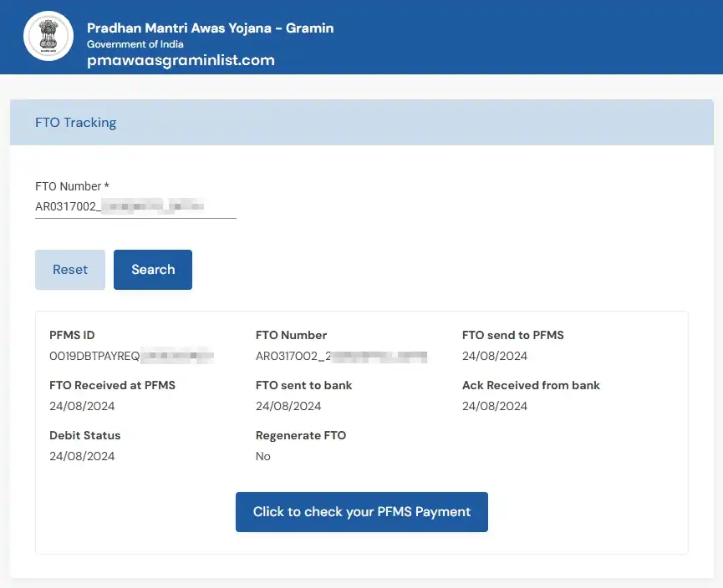Click the Ack Received from bank label
The image size is (723, 588).
click(x=531, y=385)
